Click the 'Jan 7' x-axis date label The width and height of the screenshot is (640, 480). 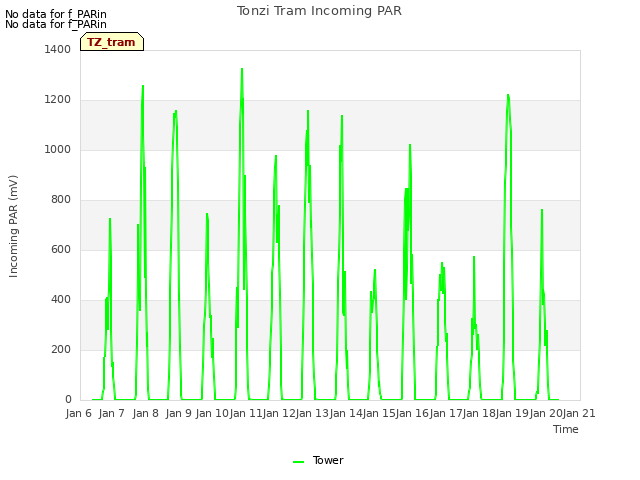(112, 413)
